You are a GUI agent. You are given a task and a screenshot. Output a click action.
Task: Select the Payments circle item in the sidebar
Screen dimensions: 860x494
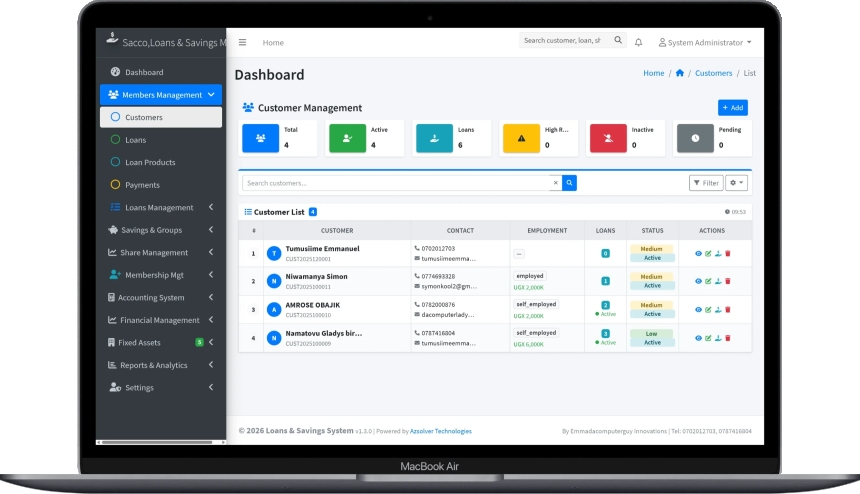(141, 185)
